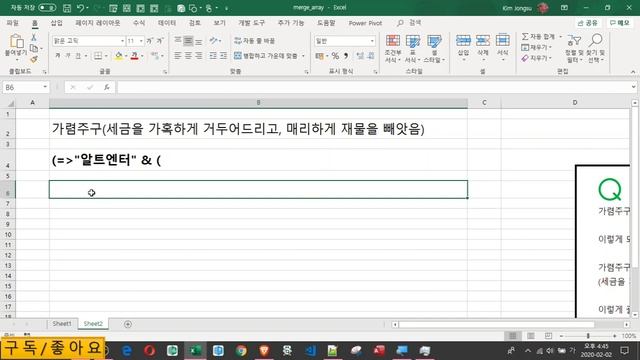The image size is (640, 360).
Task: Click the percent style icon
Action: [x=335, y=56]
